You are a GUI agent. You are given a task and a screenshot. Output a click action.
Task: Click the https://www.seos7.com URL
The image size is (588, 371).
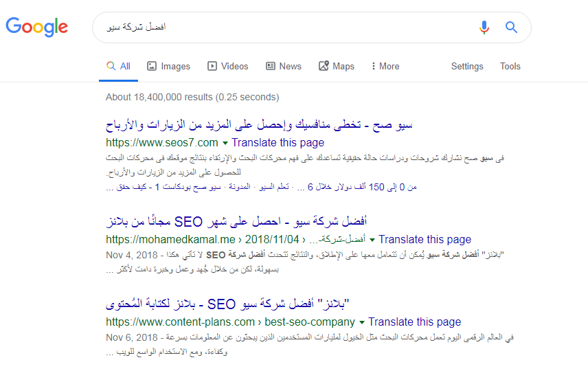(162, 142)
